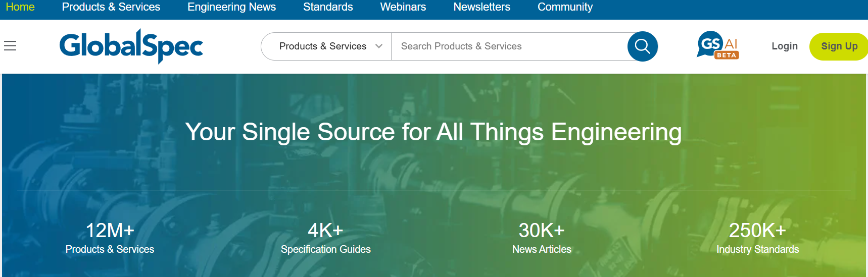The width and height of the screenshot is (868, 277).
Task: Open the hamburger menu icon
Action: (10, 46)
